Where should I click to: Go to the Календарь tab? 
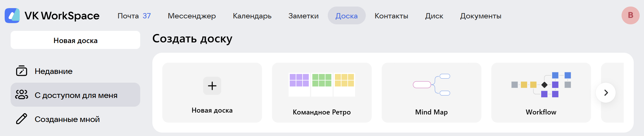252,16
